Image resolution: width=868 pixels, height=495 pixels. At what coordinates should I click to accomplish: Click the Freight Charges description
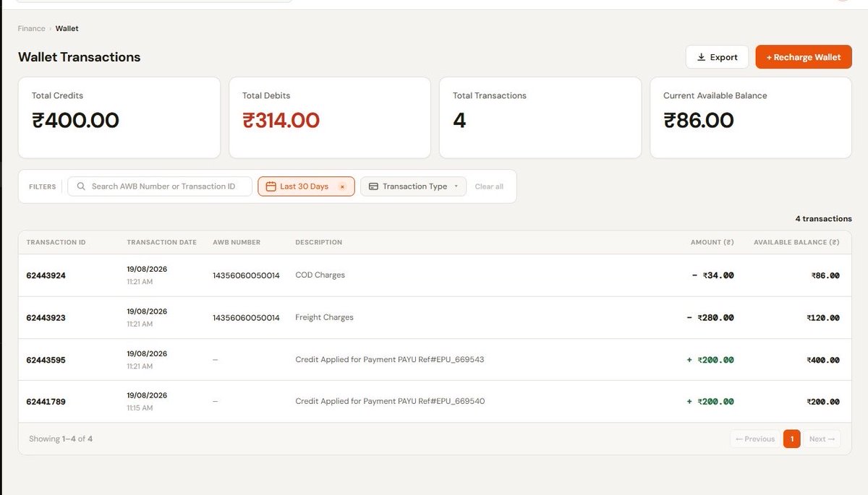click(x=324, y=317)
